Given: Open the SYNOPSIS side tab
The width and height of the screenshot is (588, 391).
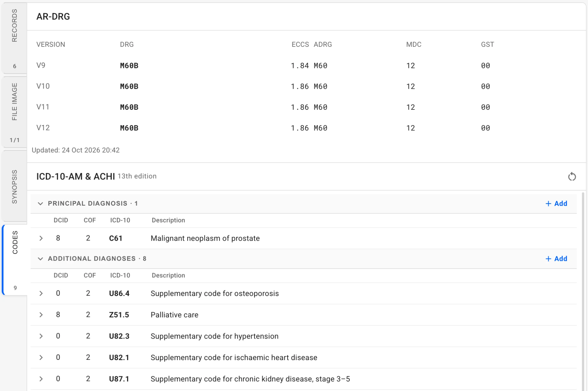Looking at the screenshot, I should point(14,186).
